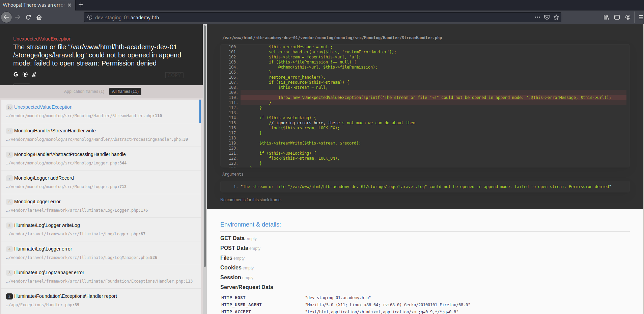Save page to Pocket

click(547, 17)
